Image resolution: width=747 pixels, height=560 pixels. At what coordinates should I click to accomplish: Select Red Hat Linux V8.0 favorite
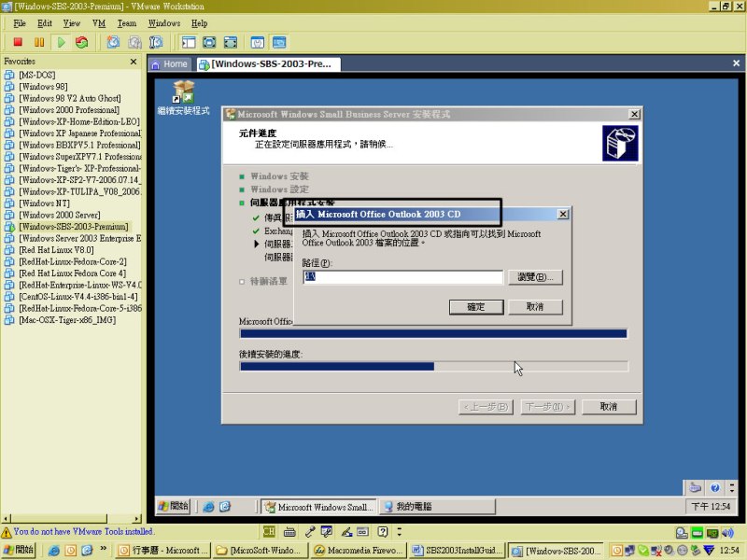56,250
